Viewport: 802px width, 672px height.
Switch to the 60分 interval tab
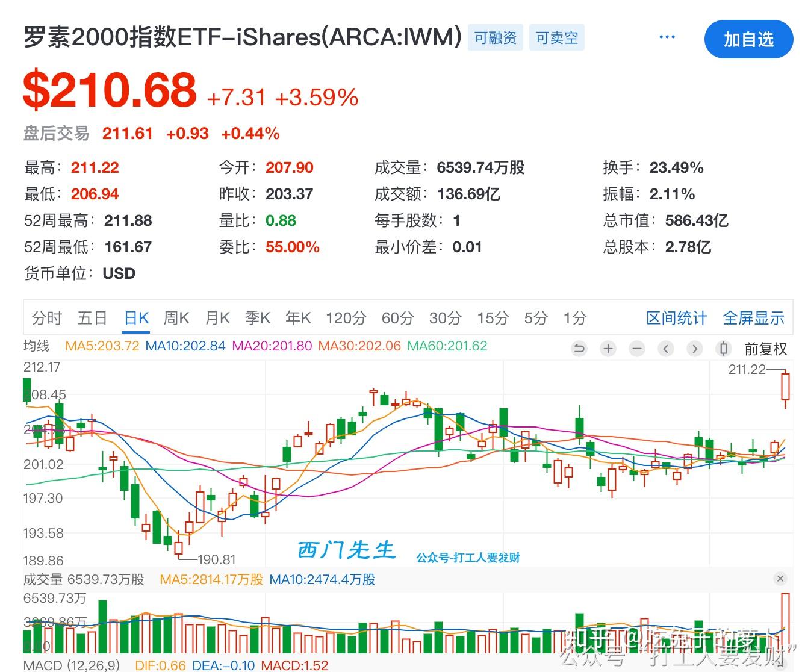click(x=397, y=317)
